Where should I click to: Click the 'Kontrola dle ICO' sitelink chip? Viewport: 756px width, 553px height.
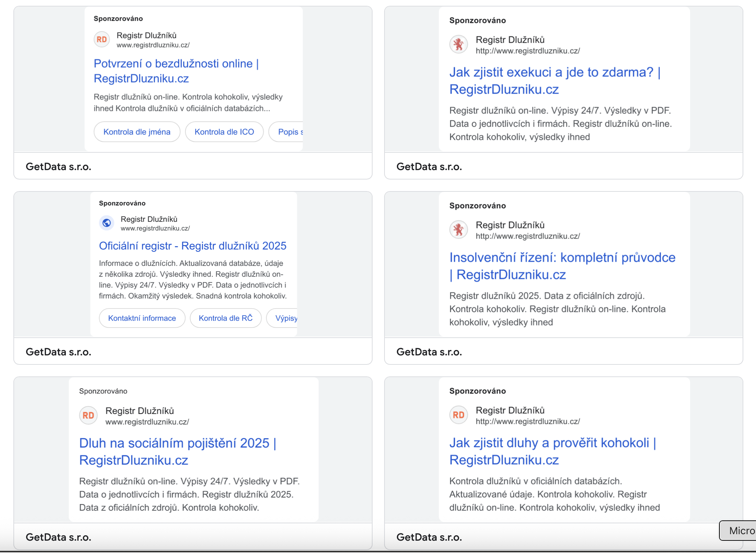(224, 132)
